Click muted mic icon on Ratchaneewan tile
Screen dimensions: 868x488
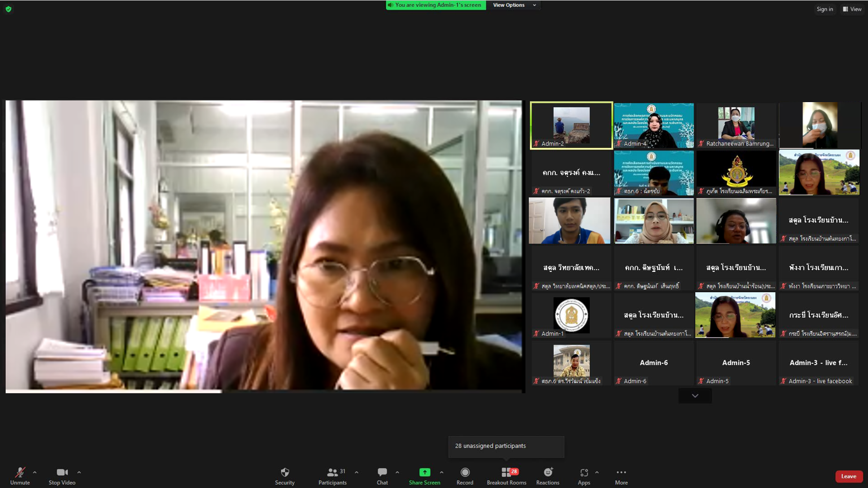coord(701,144)
